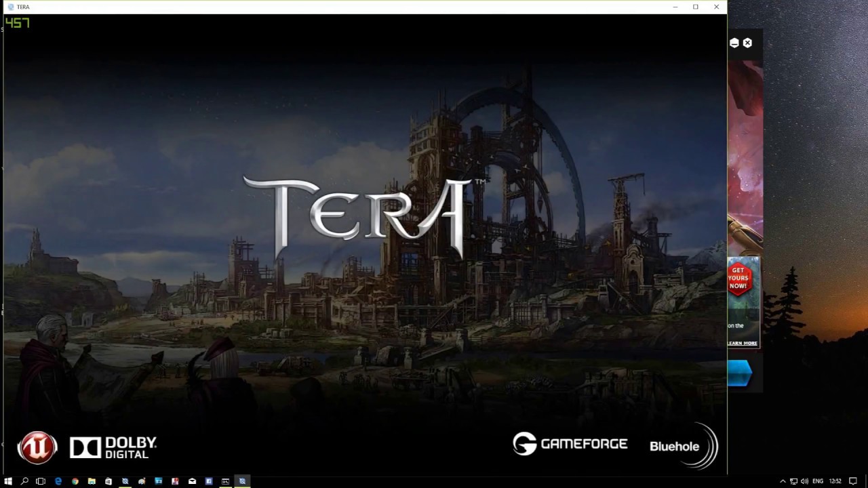
Task: Change input language via ENG indicator
Action: tap(818, 481)
